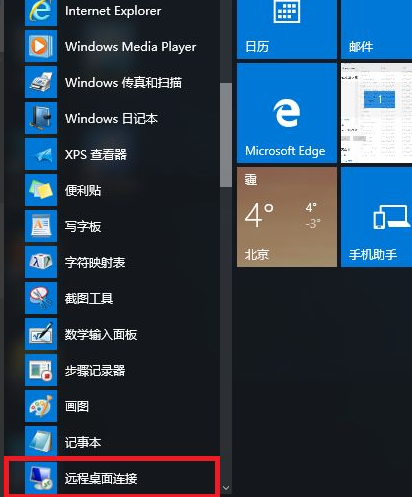This screenshot has width=412, height=497.
Task: Click the 步骤记录器 label text
Action: [x=95, y=370]
